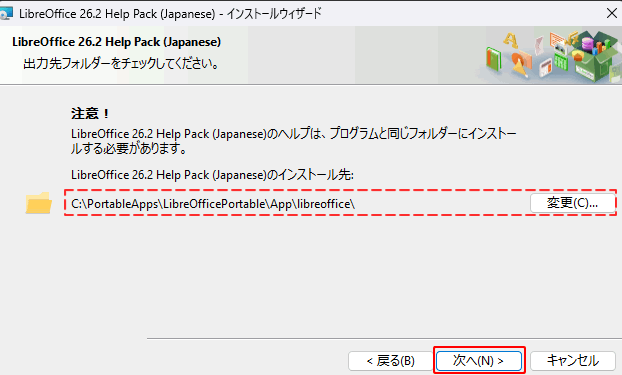Click the C:\PortableApps install path text
Image resolution: width=622 pixels, height=375 pixels.
tap(213, 204)
